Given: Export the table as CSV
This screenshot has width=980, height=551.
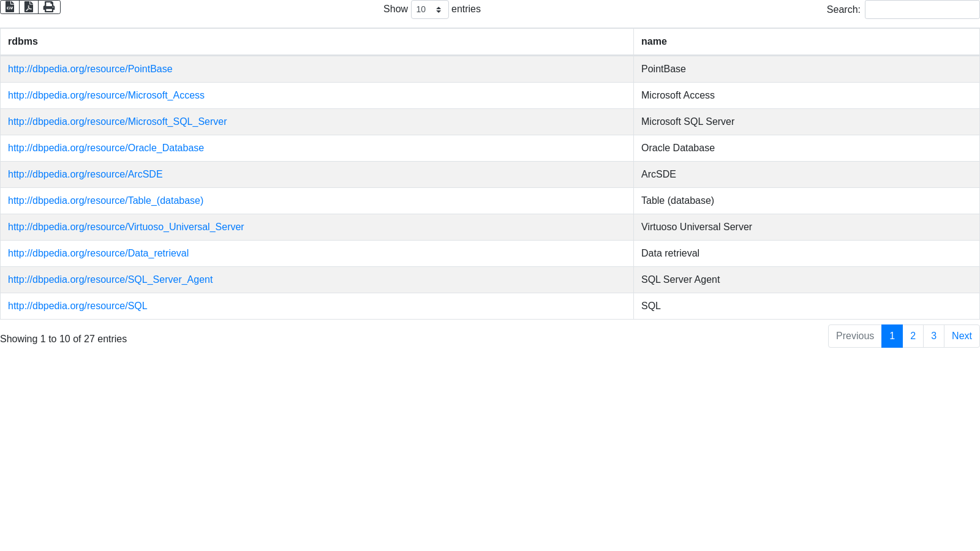Looking at the screenshot, I should (x=10, y=7).
